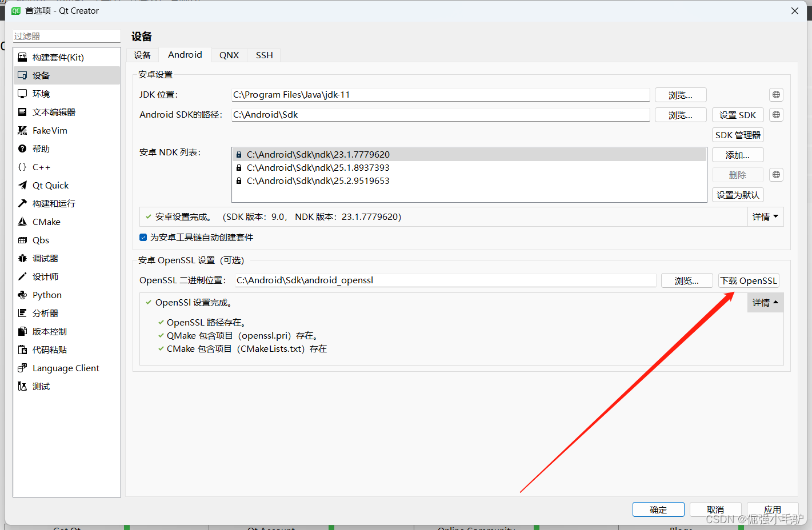
Task: Click the JDK location path field
Action: [x=441, y=95]
